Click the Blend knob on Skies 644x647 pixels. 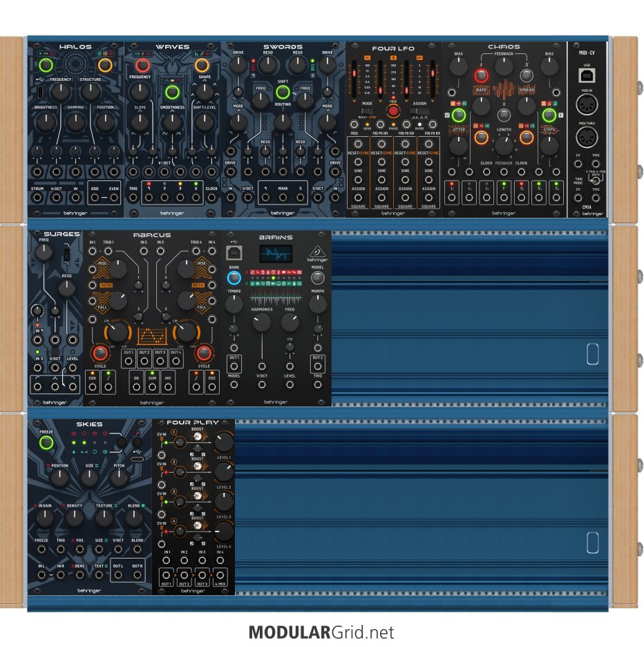(x=134, y=518)
